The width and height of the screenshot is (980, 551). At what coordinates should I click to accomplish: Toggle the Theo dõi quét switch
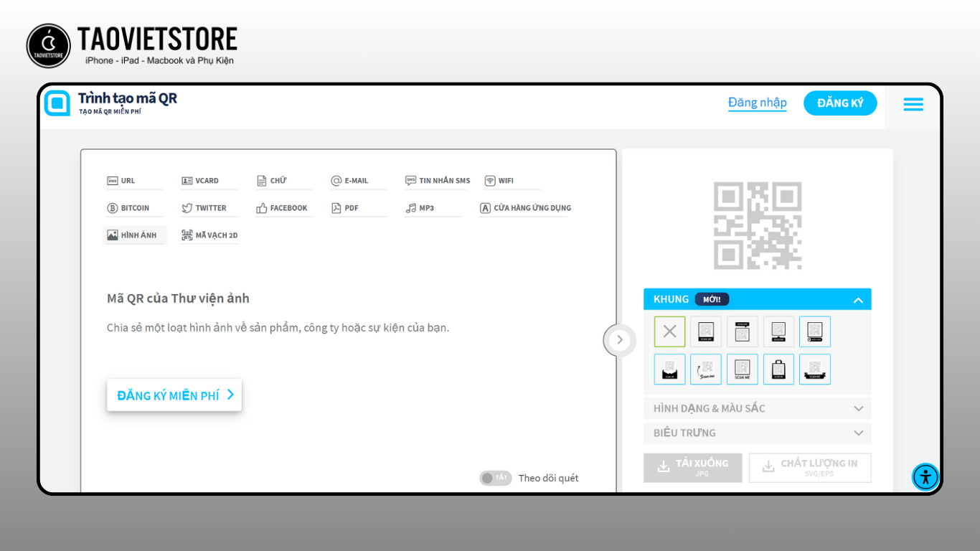point(495,478)
